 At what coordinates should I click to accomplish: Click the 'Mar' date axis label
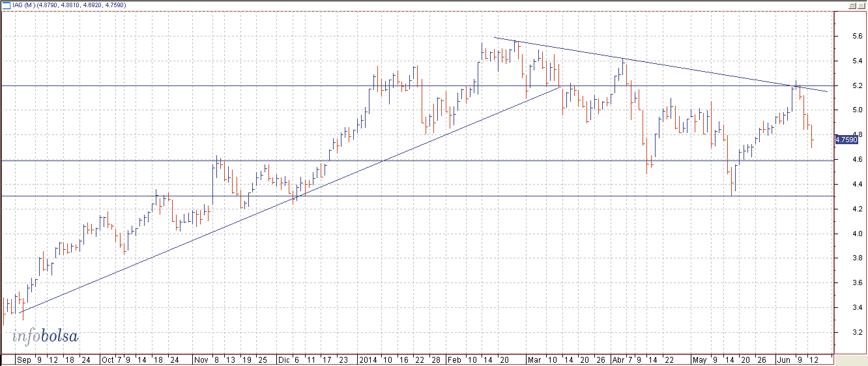click(535, 359)
